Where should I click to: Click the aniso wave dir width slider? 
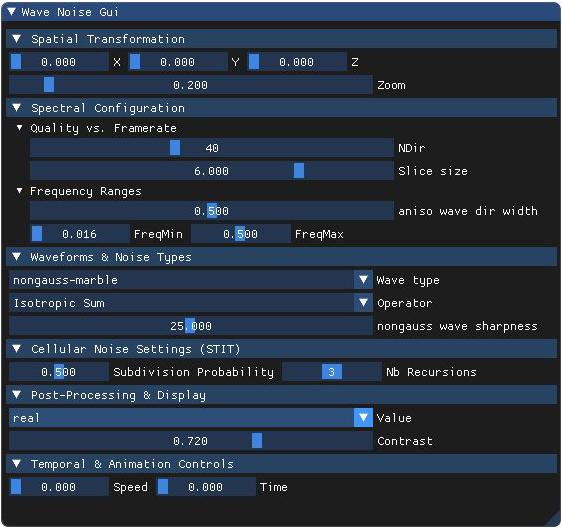pyautogui.click(x=212, y=211)
